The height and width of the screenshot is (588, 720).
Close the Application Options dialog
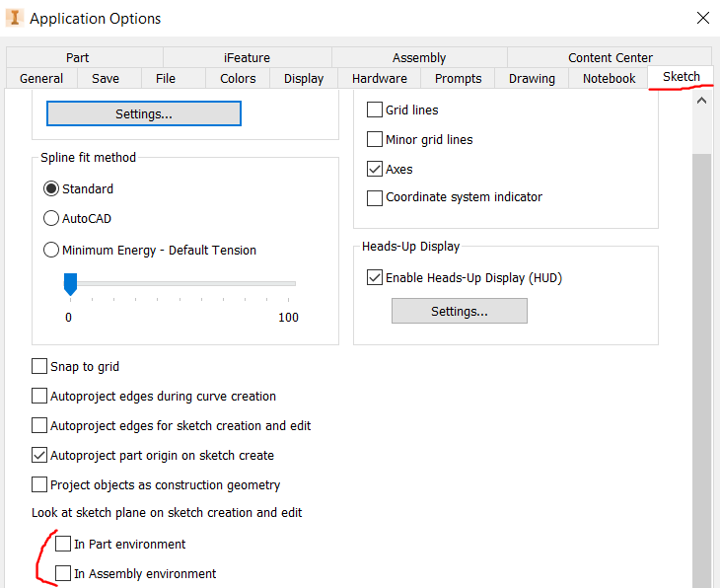tap(702, 18)
